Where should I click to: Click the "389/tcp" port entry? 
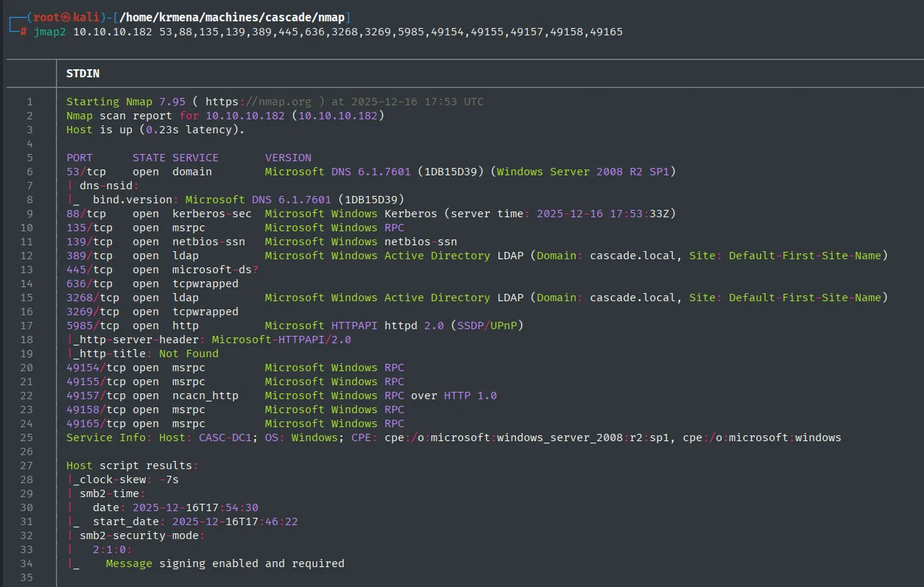tap(89, 256)
